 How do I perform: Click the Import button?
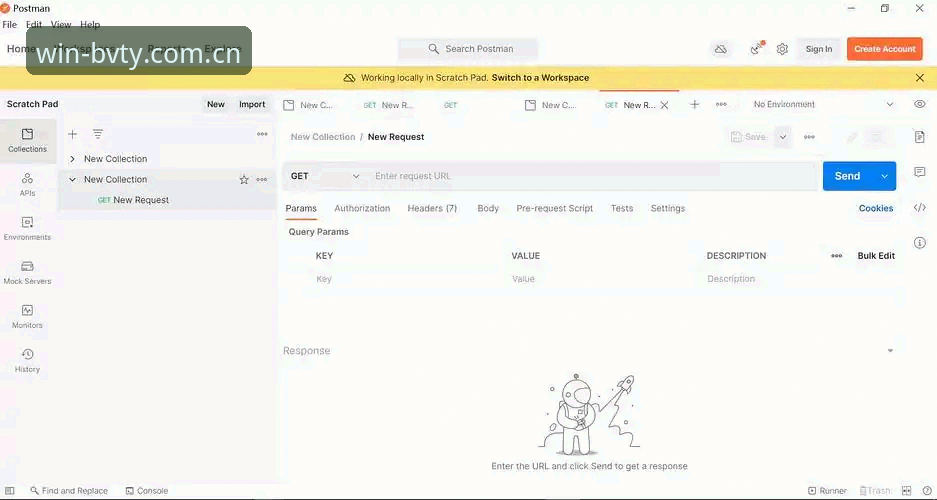tap(252, 104)
